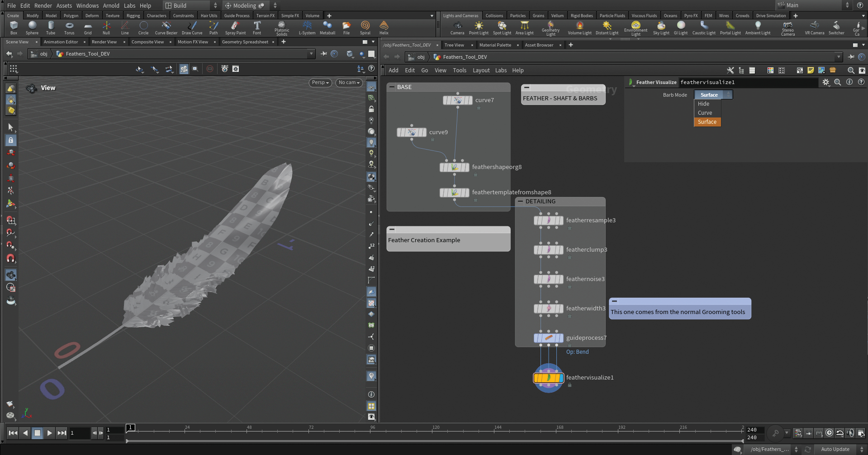Open the No cam dropdown
This screenshot has height=455, width=868.
pos(349,83)
